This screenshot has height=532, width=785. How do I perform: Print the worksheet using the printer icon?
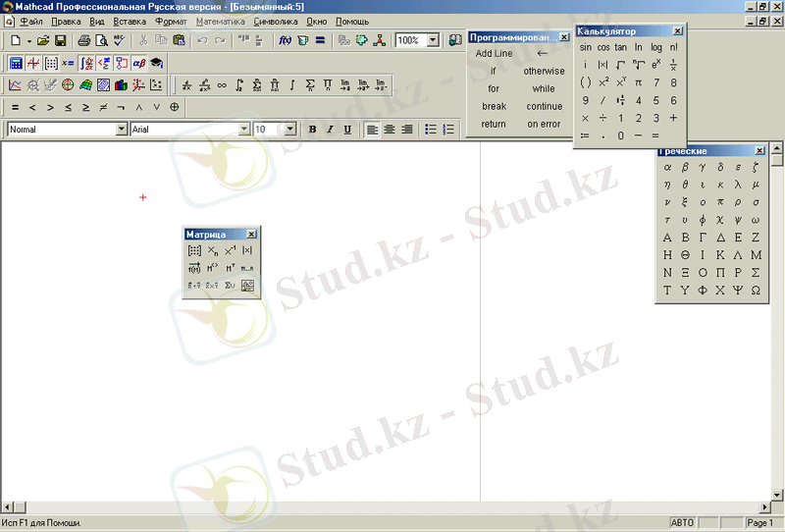tap(84, 40)
